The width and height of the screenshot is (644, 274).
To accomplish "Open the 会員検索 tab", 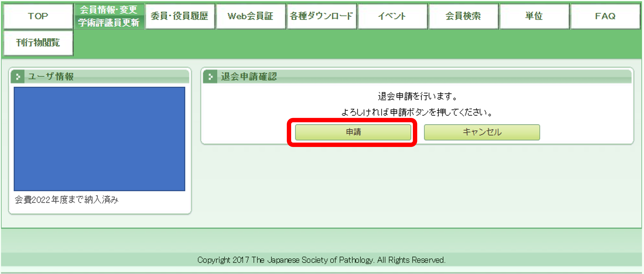I will pyautogui.click(x=464, y=16).
